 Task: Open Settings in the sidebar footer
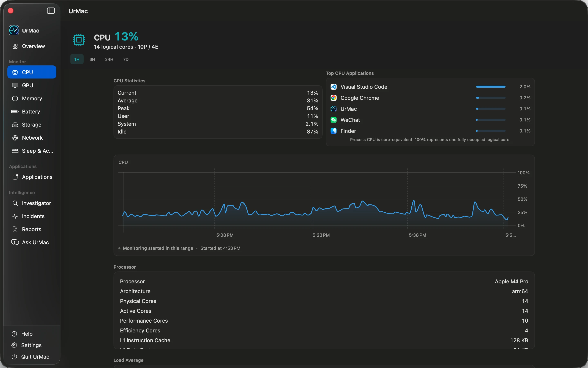[x=27, y=345]
